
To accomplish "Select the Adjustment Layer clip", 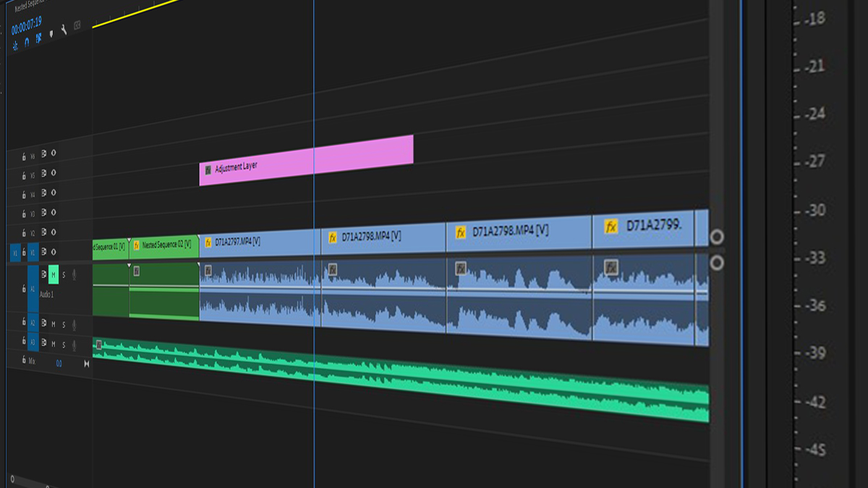I will (x=307, y=160).
